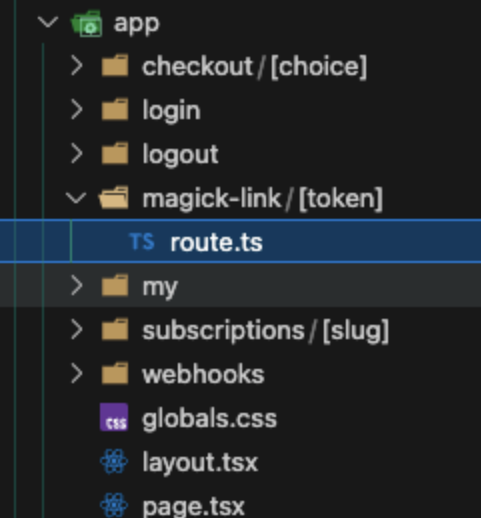Select the subscriptions/[slug] folder name
This screenshot has width=481, height=518.
pyautogui.click(x=266, y=331)
